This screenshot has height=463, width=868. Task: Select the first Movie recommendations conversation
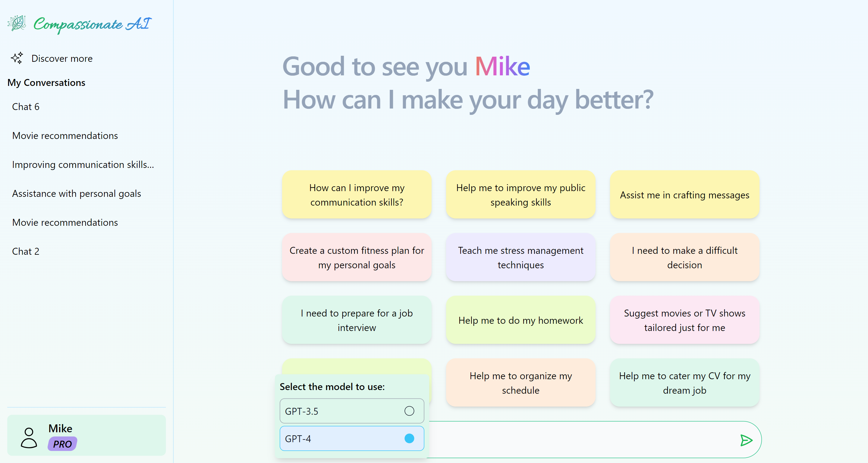[65, 135]
